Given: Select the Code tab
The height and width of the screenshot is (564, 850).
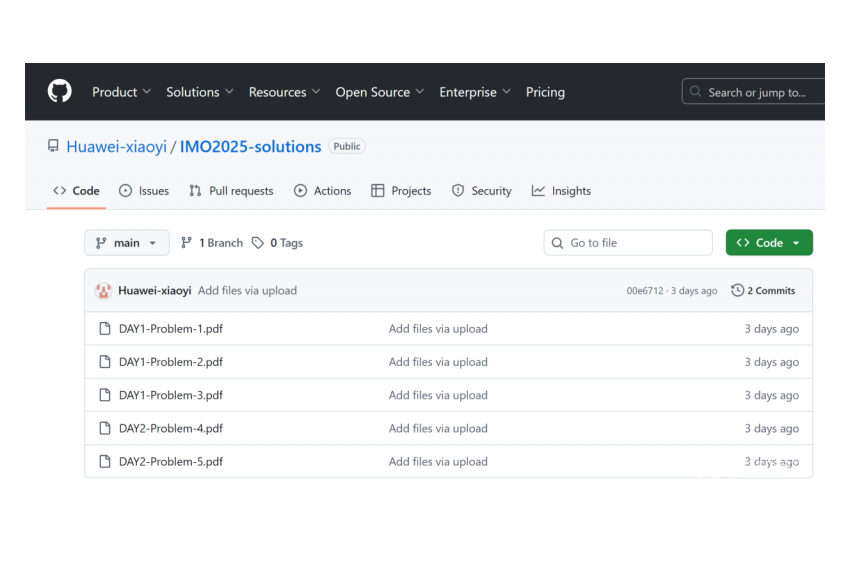Looking at the screenshot, I should coord(76,191).
